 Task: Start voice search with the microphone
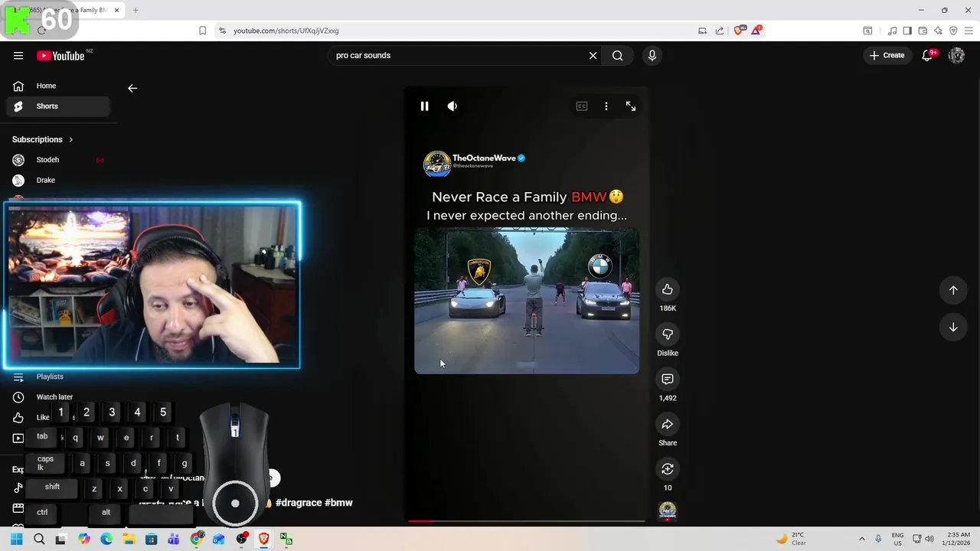click(x=652, y=55)
